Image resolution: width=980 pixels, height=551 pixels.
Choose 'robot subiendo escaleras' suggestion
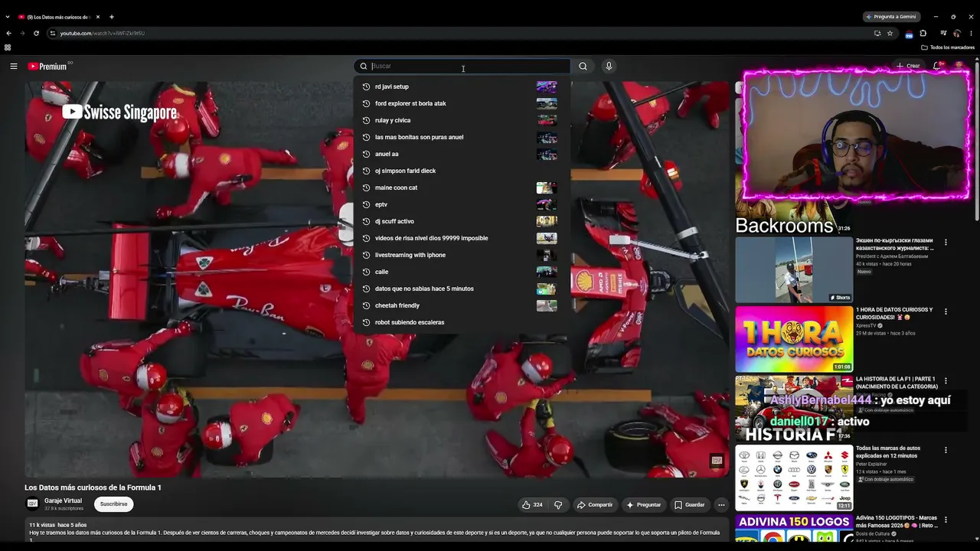462,322
